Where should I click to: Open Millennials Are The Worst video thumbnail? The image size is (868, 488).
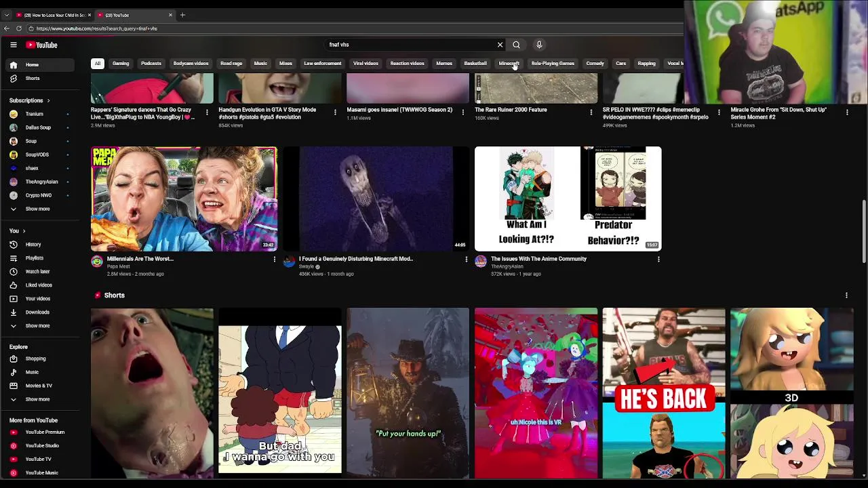click(184, 199)
